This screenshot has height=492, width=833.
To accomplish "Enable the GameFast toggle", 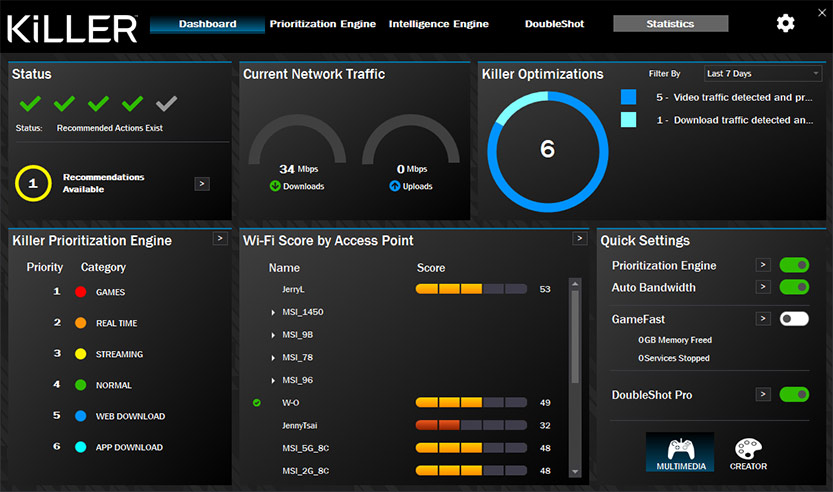I will tap(794, 319).
